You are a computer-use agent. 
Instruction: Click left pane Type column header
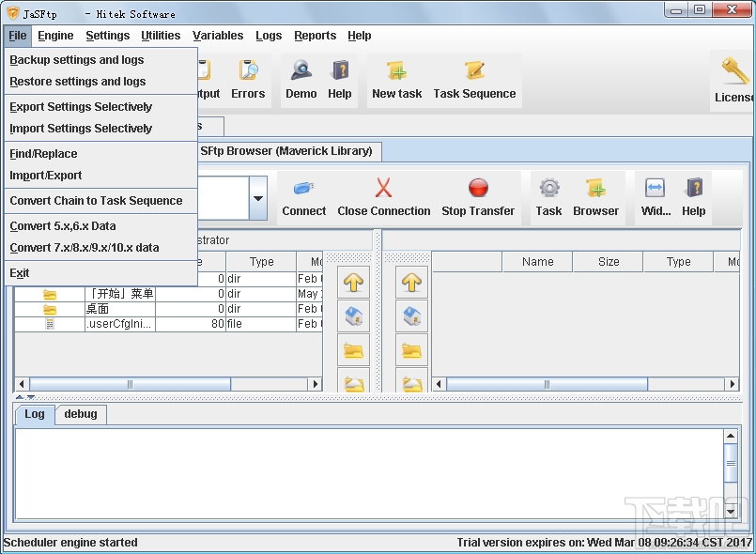point(261,262)
